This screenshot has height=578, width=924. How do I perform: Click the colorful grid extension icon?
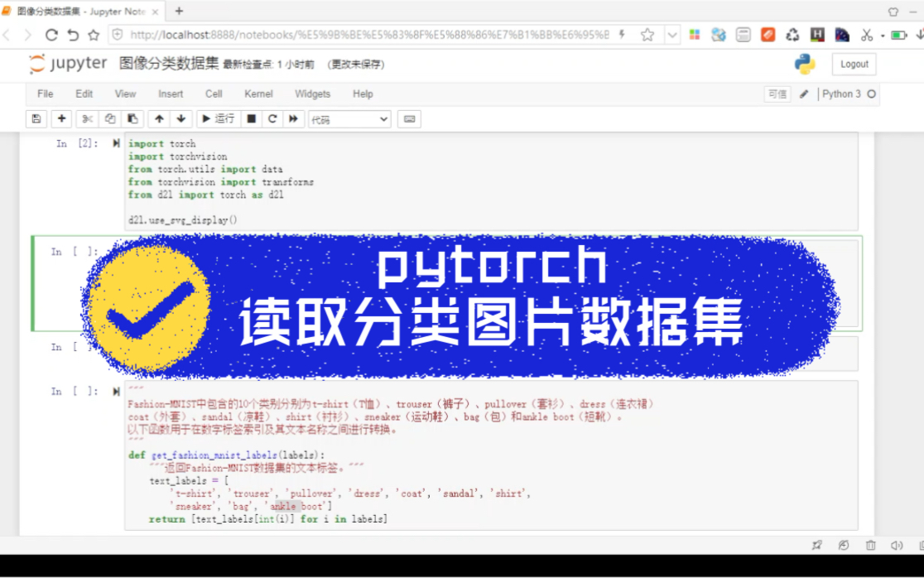coord(694,35)
